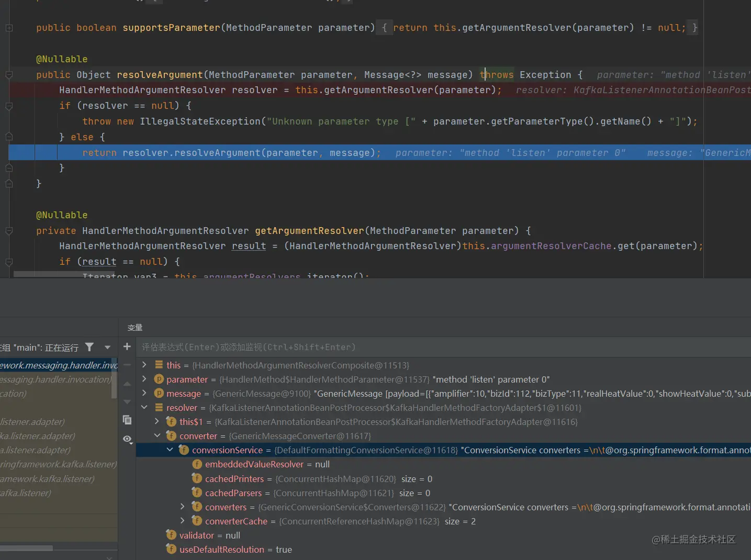Click the 'resolveArgument' method declaration name
The width and height of the screenshot is (751, 560).
pyautogui.click(x=160, y=75)
